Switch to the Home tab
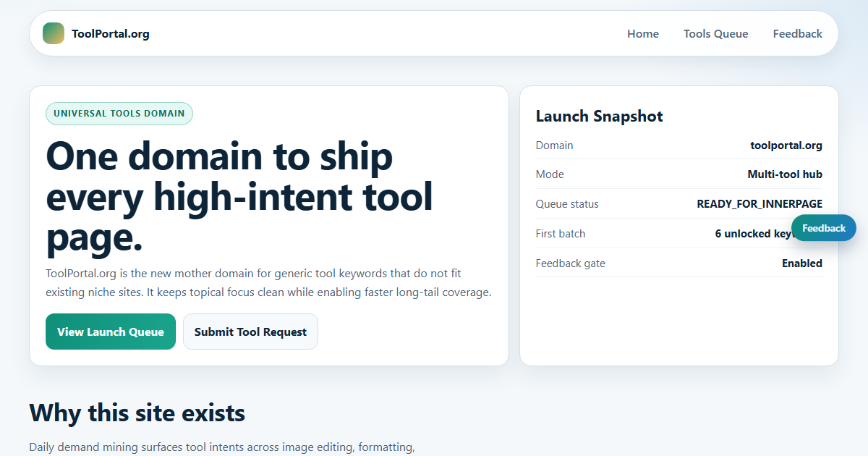 click(x=643, y=33)
